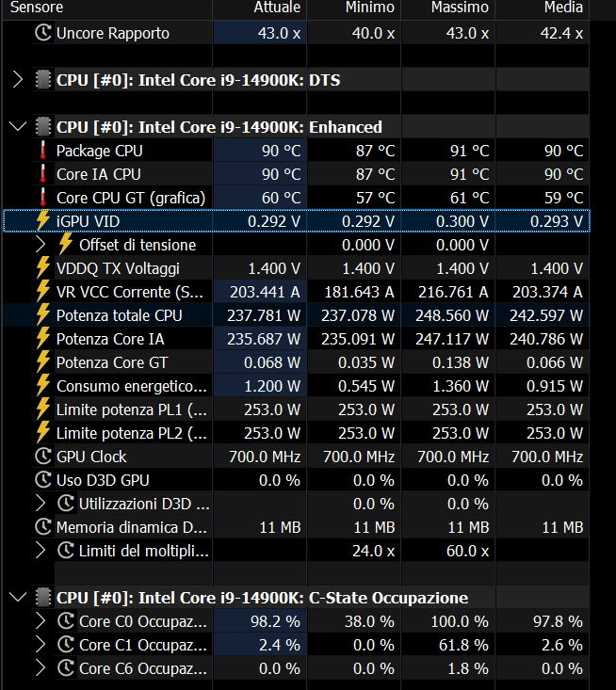Viewport: 616px width, 690px height.
Task: Click the GPU Clock clock icon
Action: tap(43, 457)
